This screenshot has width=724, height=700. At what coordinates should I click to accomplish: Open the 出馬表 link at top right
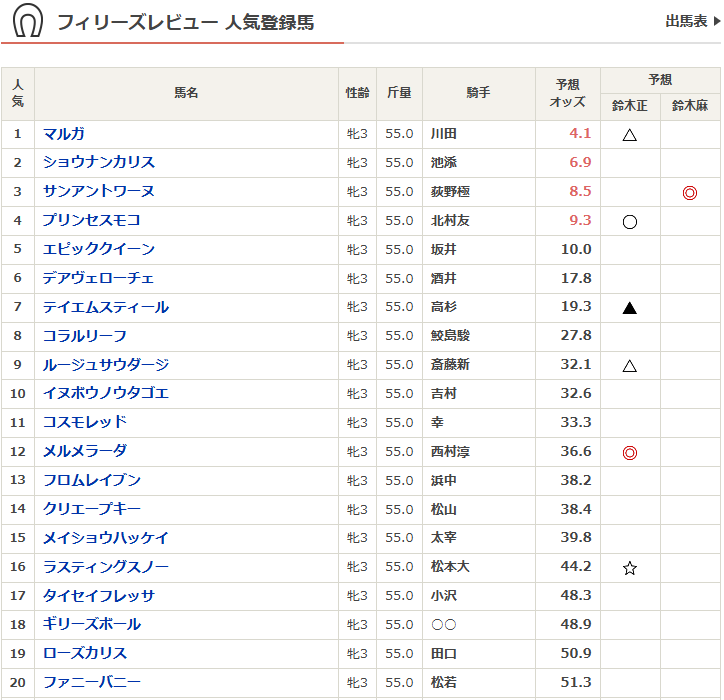click(692, 21)
